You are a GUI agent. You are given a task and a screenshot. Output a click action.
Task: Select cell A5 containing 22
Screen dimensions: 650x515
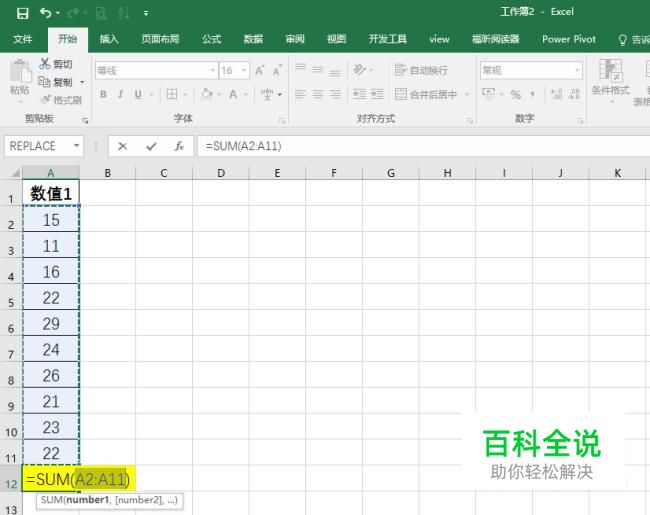pos(51,298)
